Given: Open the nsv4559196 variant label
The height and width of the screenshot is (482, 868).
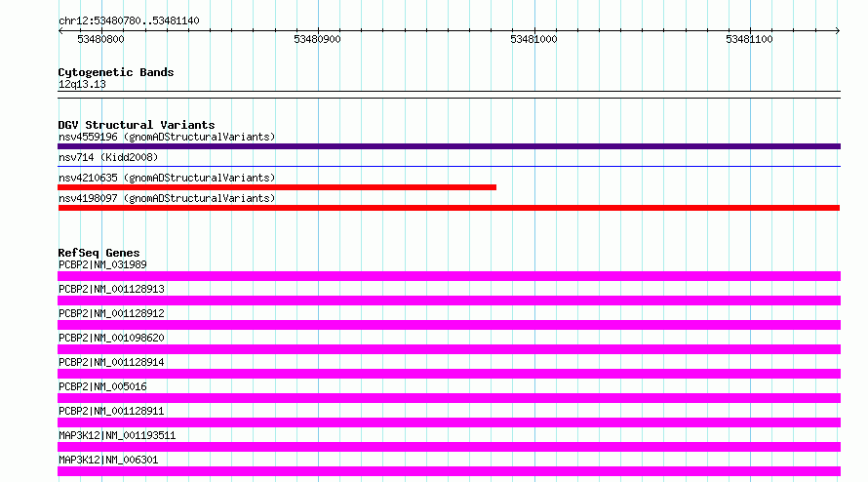Looking at the screenshot, I should [x=167, y=137].
